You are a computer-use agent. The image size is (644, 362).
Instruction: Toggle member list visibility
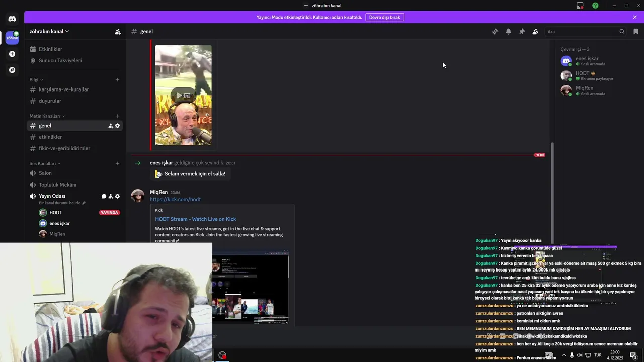[x=535, y=31]
